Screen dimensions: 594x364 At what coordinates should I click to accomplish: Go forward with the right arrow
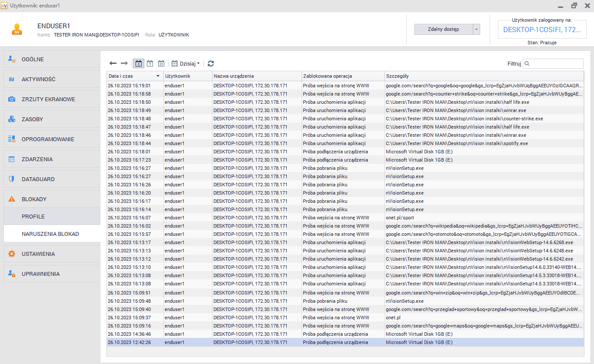click(x=124, y=63)
